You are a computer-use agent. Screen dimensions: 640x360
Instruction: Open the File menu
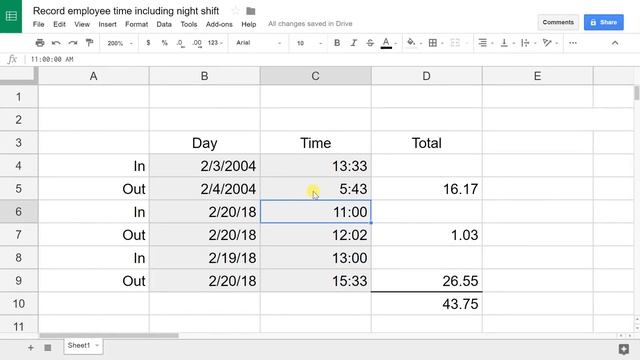tap(38, 24)
